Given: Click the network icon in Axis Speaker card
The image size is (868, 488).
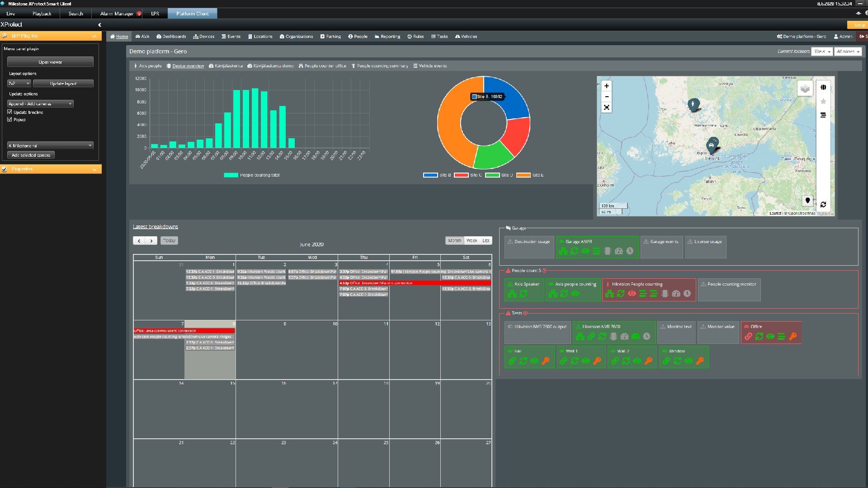Looking at the screenshot, I should pos(512,294).
